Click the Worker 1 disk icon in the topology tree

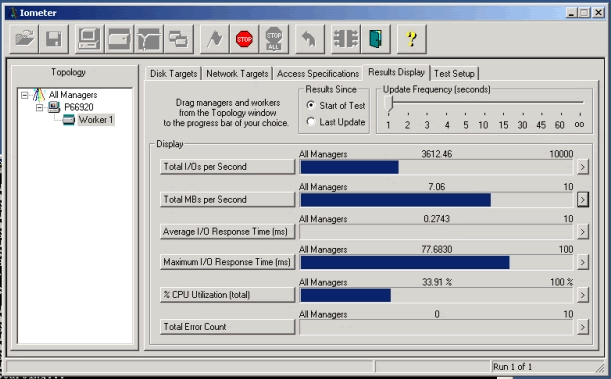[x=69, y=120]
